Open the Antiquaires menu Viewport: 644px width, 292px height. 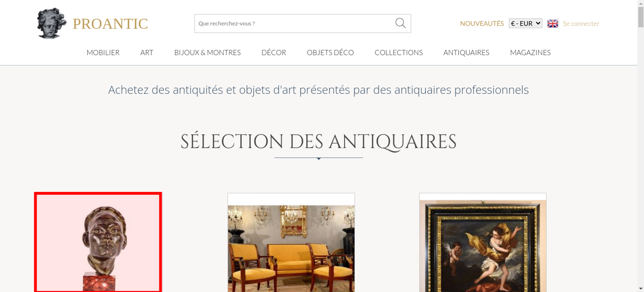[x=466, y=52]
